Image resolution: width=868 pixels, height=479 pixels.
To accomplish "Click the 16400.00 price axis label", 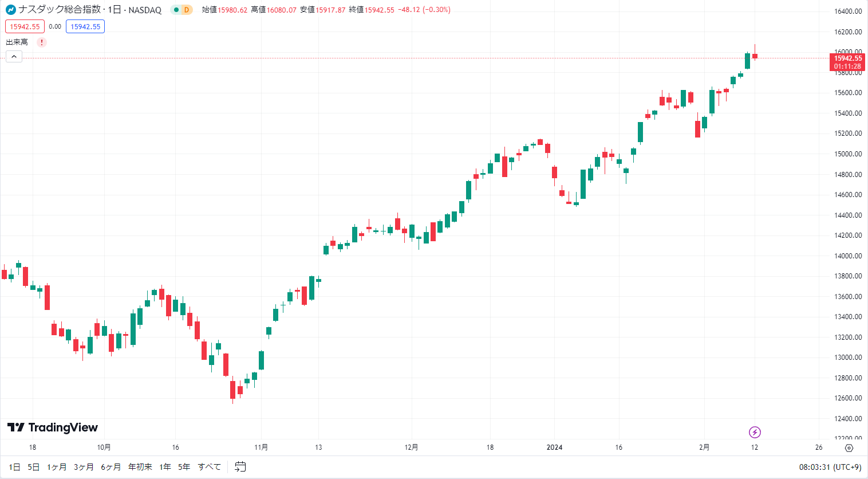I will point(848,11).
